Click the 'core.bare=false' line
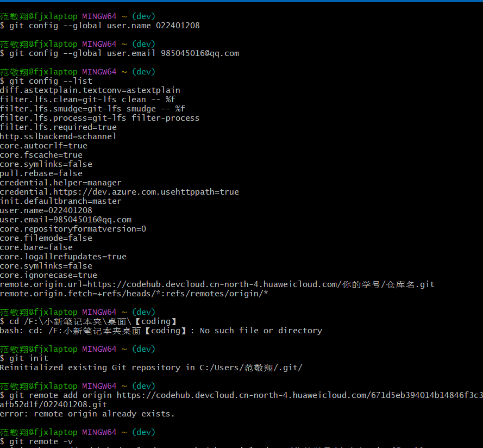483x448 pixels. (x=36, y=247)
